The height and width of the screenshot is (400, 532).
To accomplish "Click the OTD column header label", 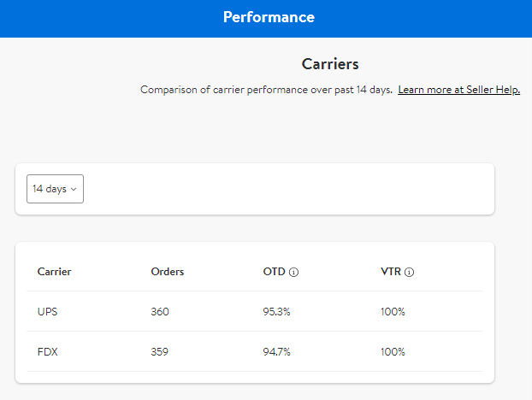I will point(274,272).
